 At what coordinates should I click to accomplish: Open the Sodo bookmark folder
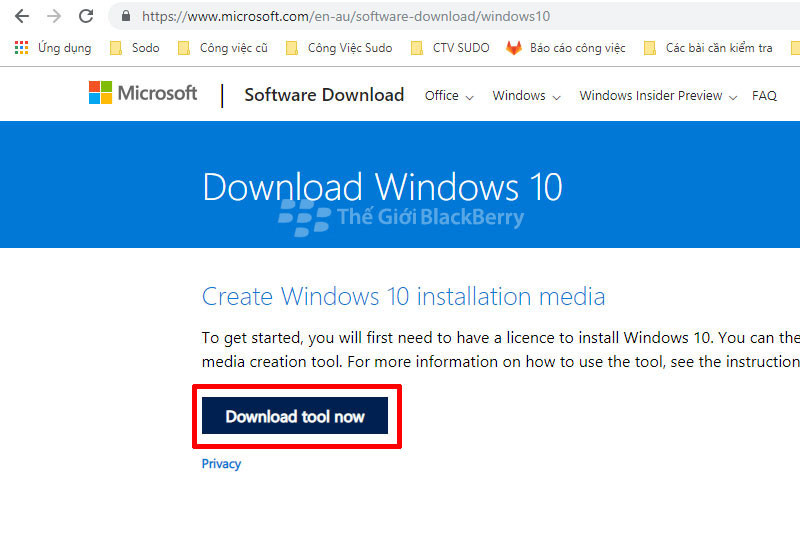(x=135, y=48)
